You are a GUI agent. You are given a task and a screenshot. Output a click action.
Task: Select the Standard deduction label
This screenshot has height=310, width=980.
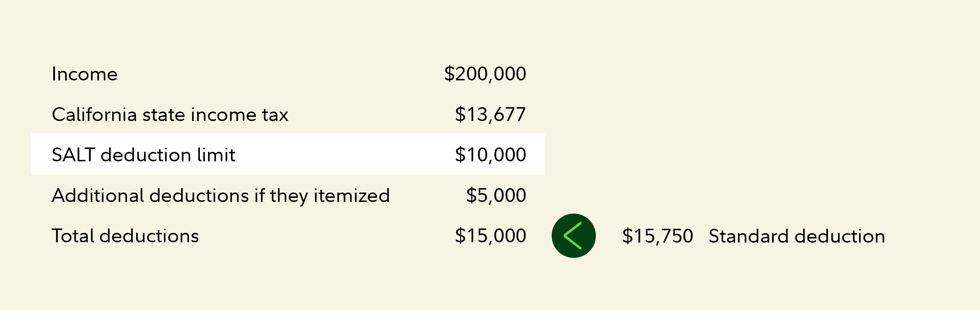(797, 236)
